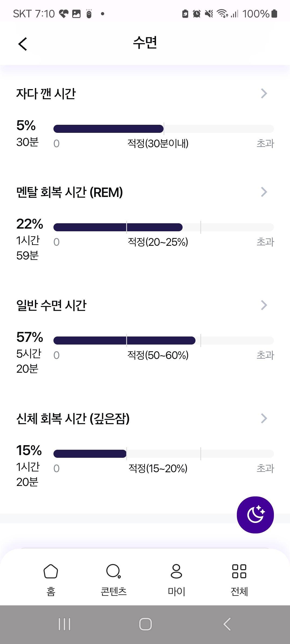Tap the Android back navigation arrow
The width and height of the screenshot is (290, 644).
coord(227,624)
